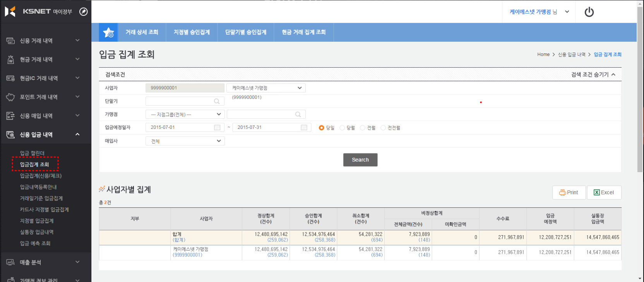Click the 가맹점 search magnifier icon

298,115
